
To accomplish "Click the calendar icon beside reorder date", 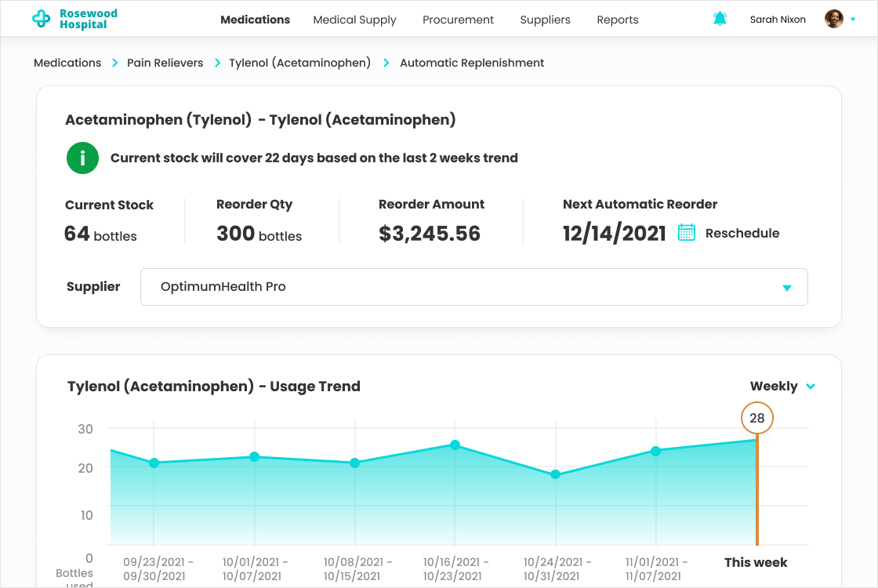I will pos(687,233).
